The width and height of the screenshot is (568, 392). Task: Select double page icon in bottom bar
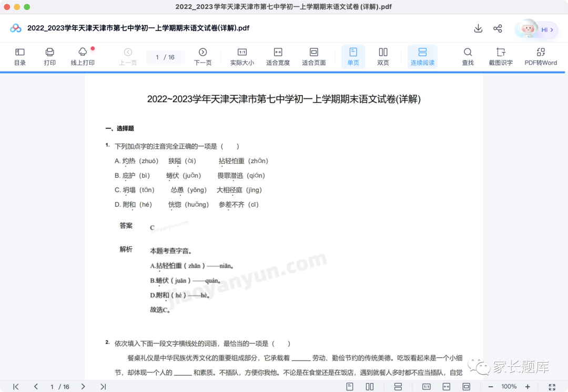tap(370, 387)
